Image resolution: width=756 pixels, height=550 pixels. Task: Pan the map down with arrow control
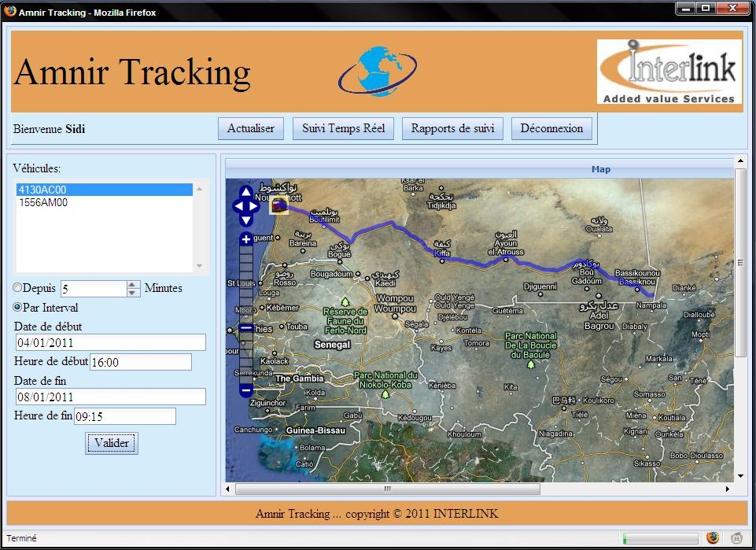click(246, 220)
